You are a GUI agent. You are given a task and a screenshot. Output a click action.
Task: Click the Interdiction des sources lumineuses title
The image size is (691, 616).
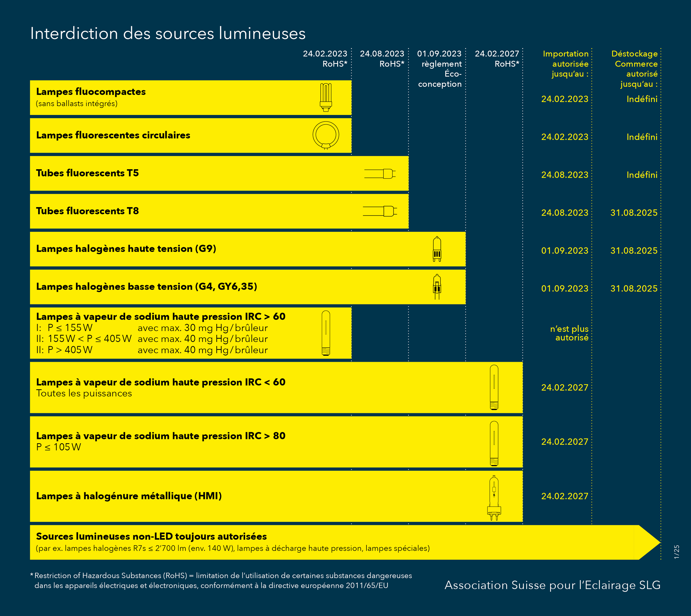click(x=168, y=33)
